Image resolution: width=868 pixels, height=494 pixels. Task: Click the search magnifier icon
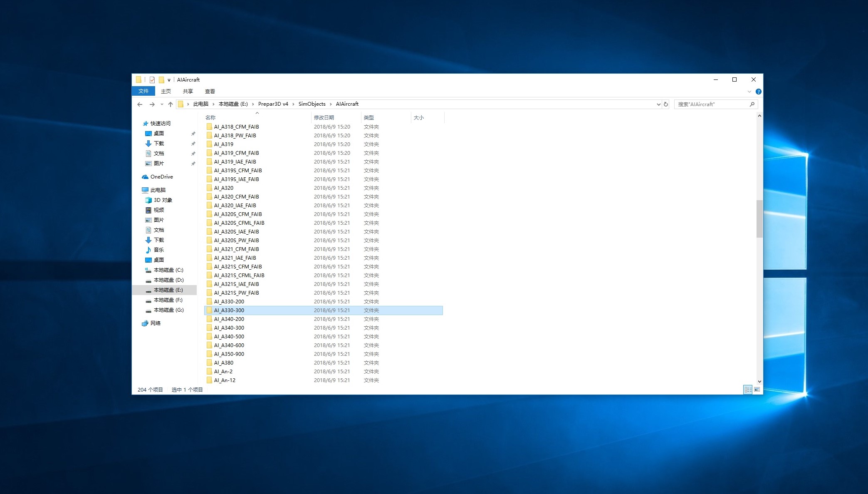coord(752,104)
